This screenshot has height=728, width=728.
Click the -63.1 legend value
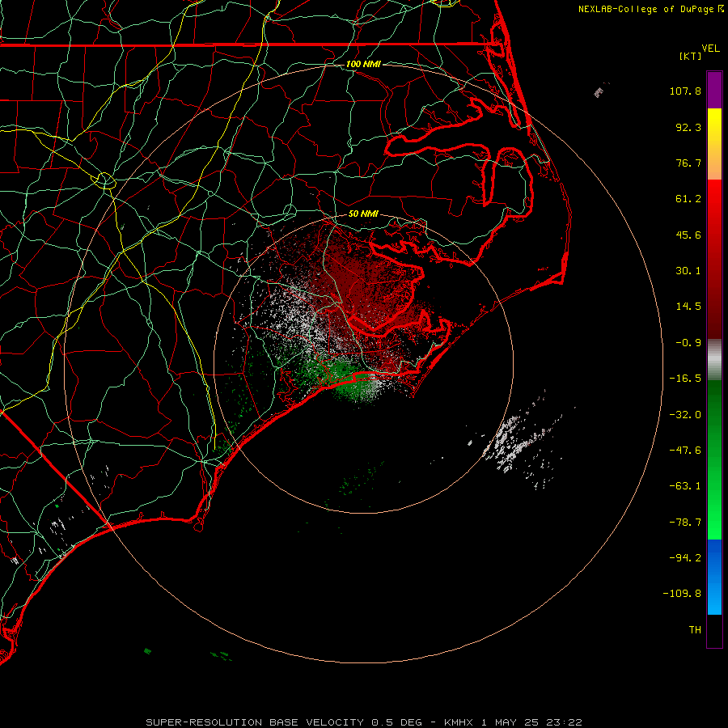point(685,486)
